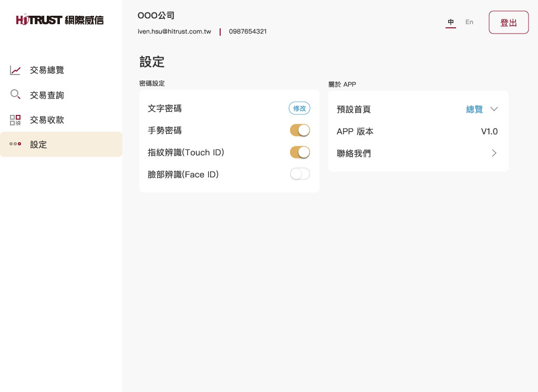Click 修改 button for 文字密碼
Screen dimensions: 538x392
[x=299, y=108]
